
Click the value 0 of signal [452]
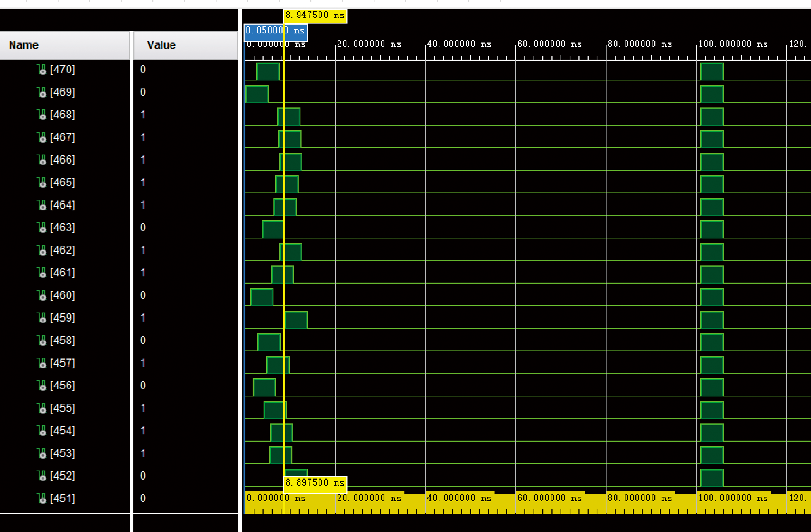click(x=143, y=476)
